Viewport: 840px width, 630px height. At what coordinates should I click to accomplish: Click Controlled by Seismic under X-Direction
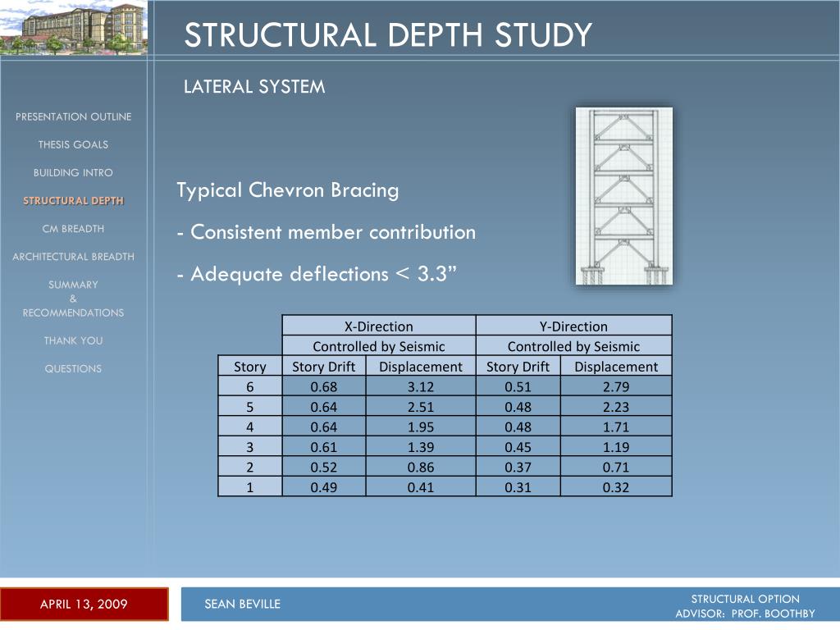point(379,346)
